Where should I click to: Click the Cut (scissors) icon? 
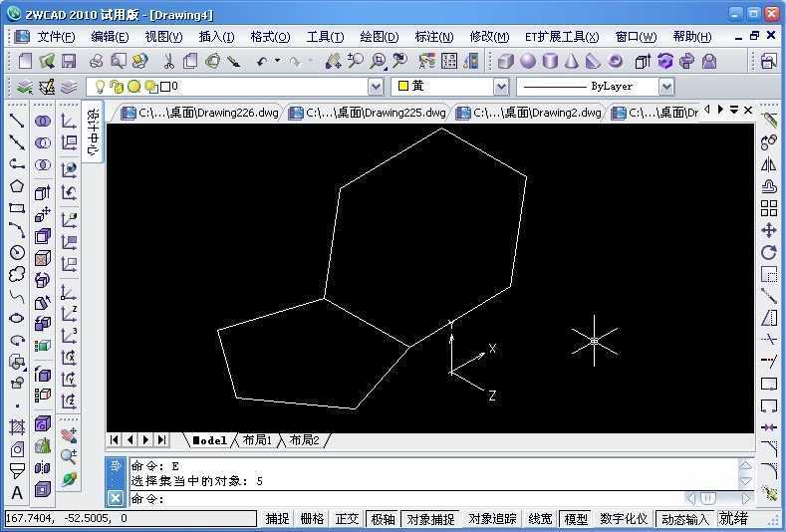tap(169, 61)
